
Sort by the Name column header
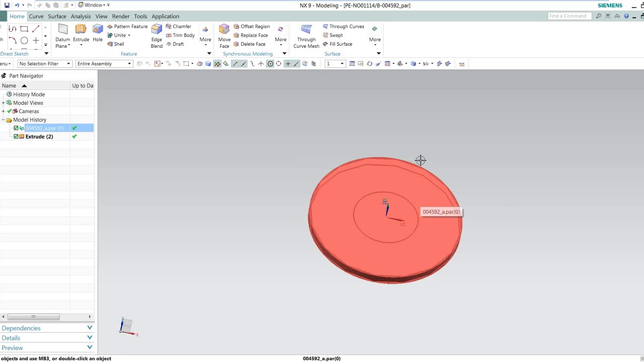pyautogui.click(x=35, y=86)
